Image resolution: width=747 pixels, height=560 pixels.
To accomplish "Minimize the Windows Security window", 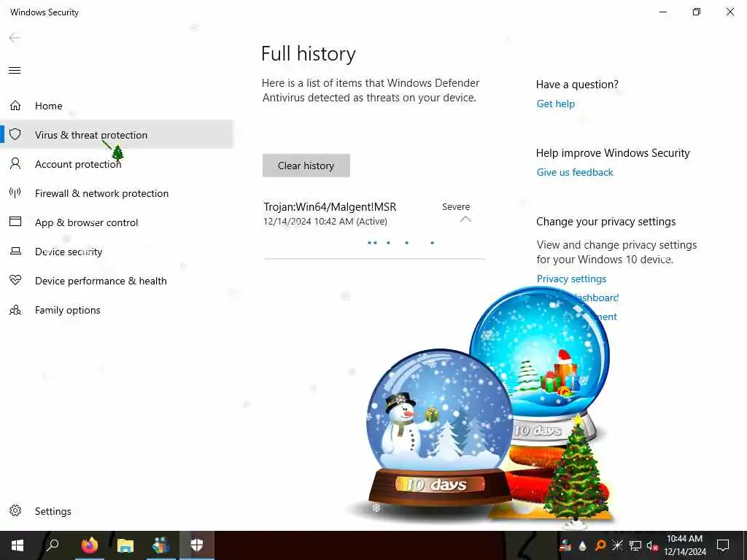I will pos(662,12).
